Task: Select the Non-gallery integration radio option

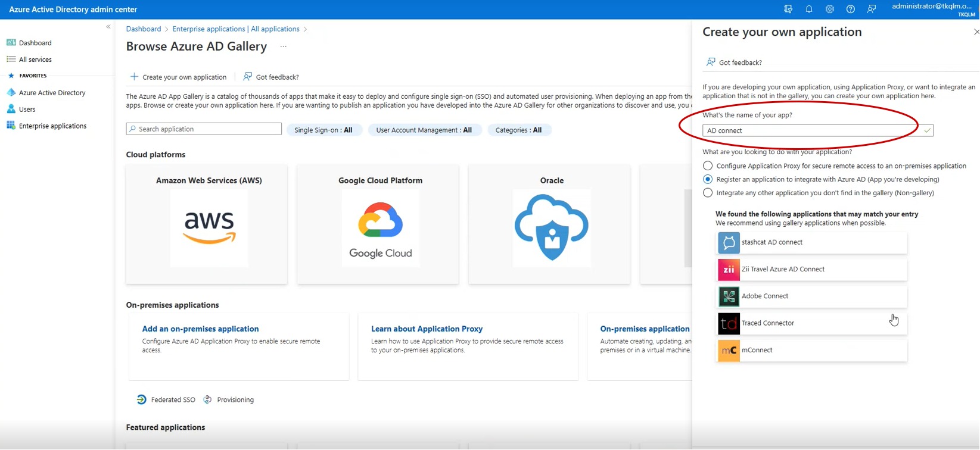Action: (x=708, y=193)
